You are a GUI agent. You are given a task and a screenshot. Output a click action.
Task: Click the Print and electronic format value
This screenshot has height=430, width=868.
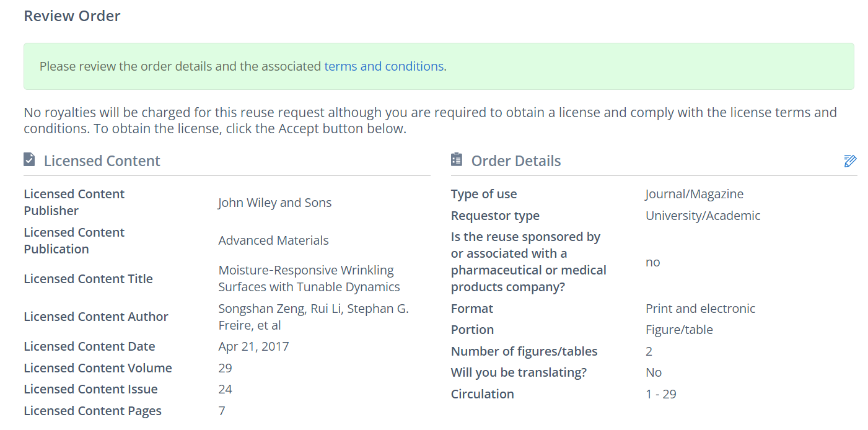tap(700, 309)
